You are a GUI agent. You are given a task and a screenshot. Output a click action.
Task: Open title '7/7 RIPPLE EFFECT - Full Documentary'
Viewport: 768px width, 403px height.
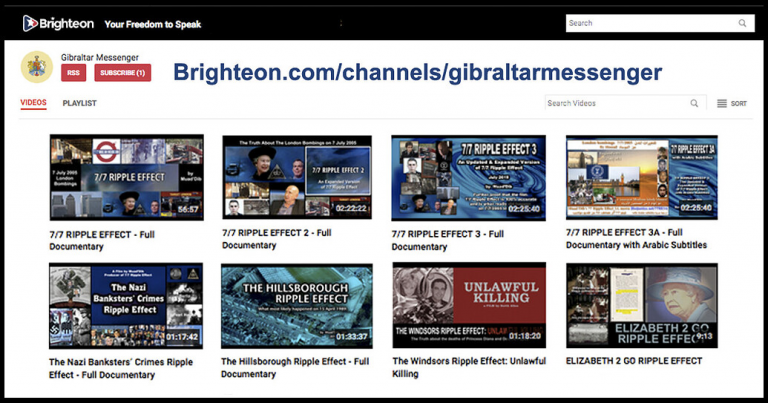(102, 240)
